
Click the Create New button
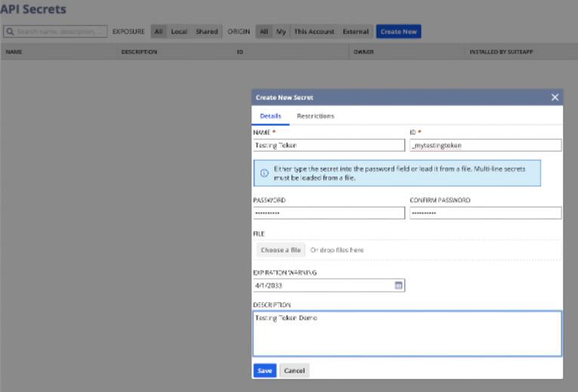tap(398, 32)
